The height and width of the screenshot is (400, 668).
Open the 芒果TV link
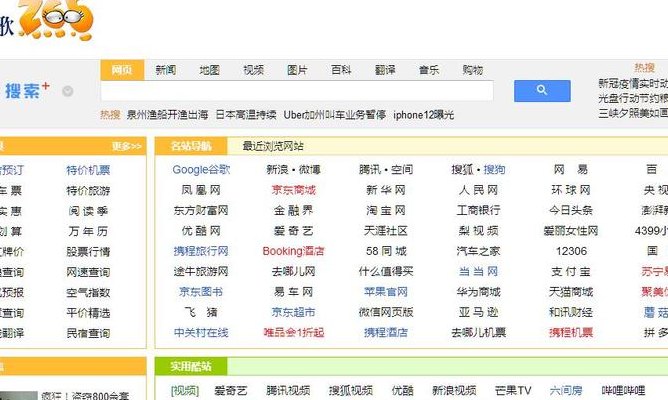click(x=513, y=390)
